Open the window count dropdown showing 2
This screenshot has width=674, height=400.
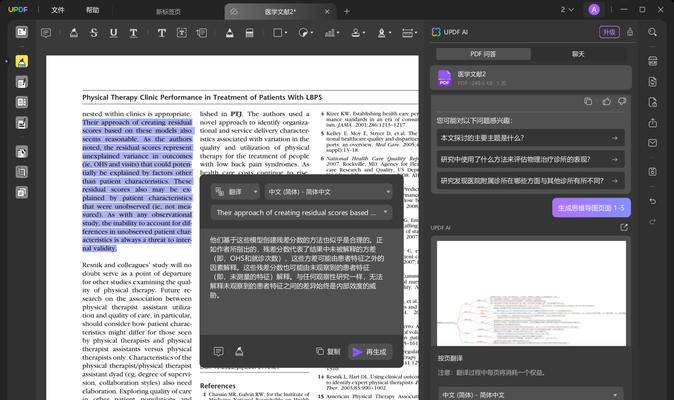tap(567, 9)
